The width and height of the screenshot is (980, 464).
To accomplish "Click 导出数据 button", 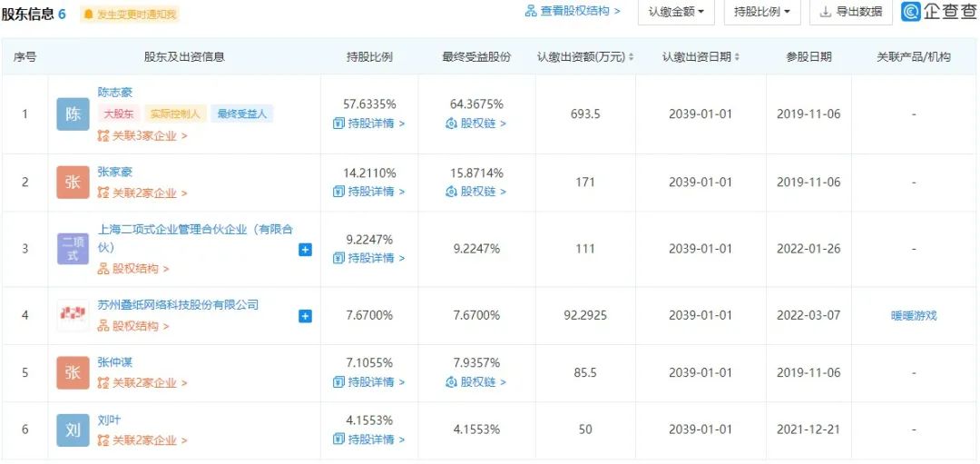I will click(x=851, y=12).
